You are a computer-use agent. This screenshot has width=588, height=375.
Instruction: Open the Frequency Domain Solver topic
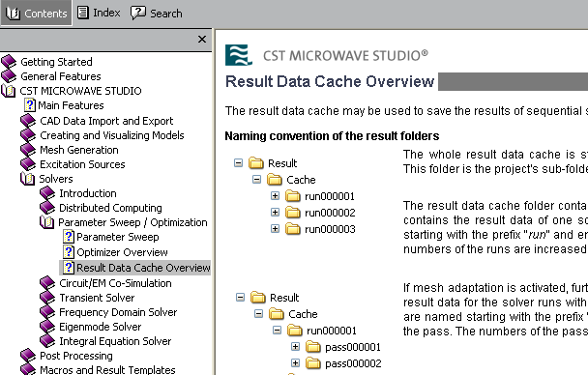click(x=118, y=312)
